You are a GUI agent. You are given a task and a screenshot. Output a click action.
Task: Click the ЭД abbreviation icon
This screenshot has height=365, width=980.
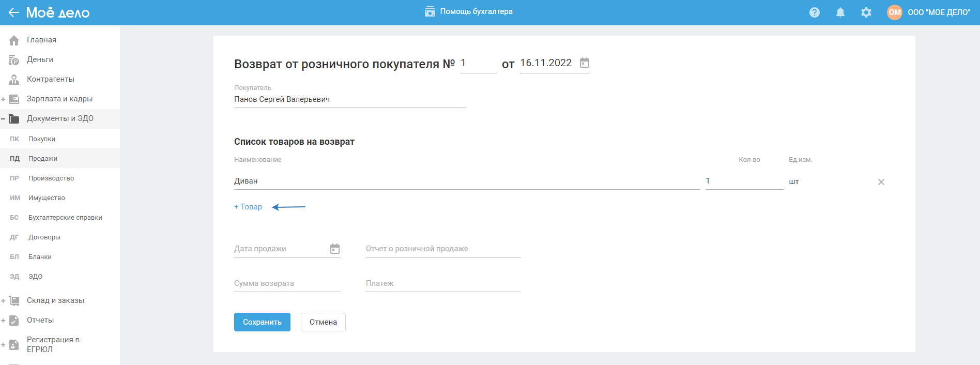pos(14,277)
